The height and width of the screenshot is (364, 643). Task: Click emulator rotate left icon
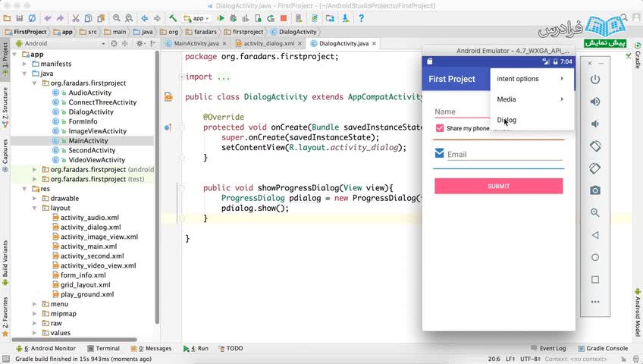pos(595,146)
